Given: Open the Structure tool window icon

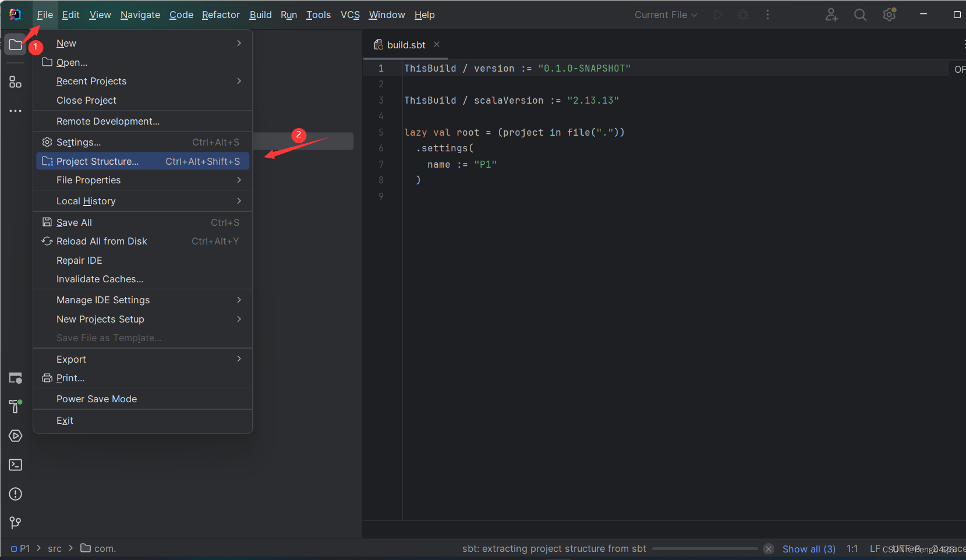Looking at the screenshot, I should [16, 82].
